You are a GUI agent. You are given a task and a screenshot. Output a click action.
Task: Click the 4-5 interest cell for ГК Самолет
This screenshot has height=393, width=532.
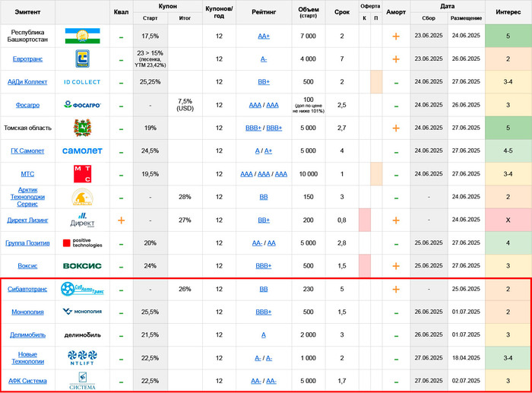[x=508, y=151]
